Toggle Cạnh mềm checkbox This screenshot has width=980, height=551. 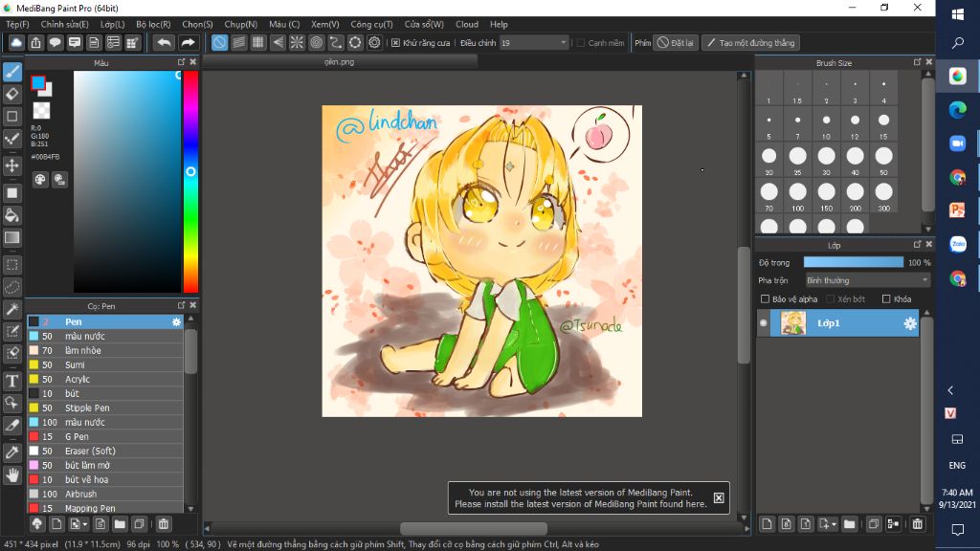[x=581, y=42]
